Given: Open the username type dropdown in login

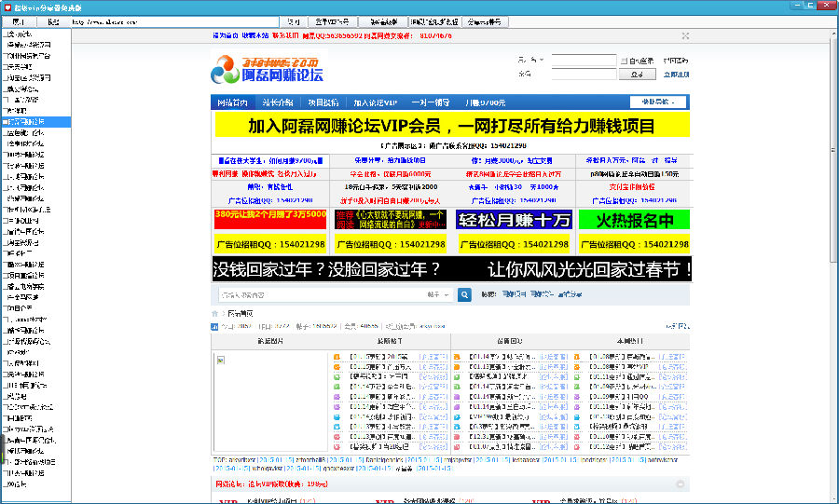Looking at the screenshot, I should 530,60.
